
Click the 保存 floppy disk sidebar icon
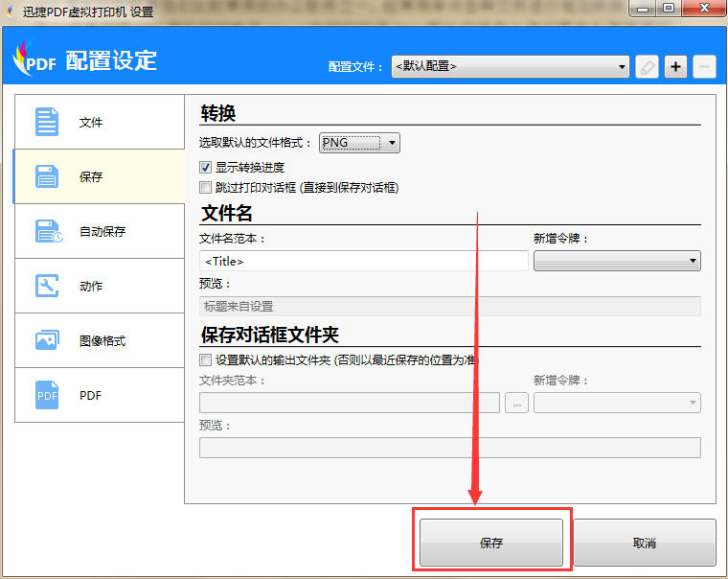[x=47, y=177]
